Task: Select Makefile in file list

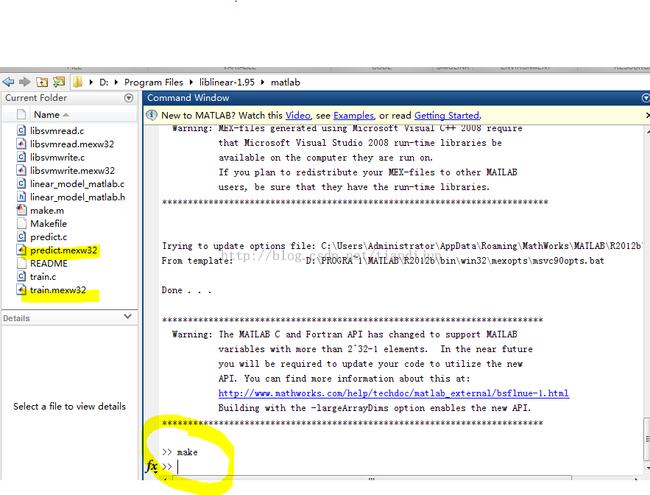Action: coord(48,223)
